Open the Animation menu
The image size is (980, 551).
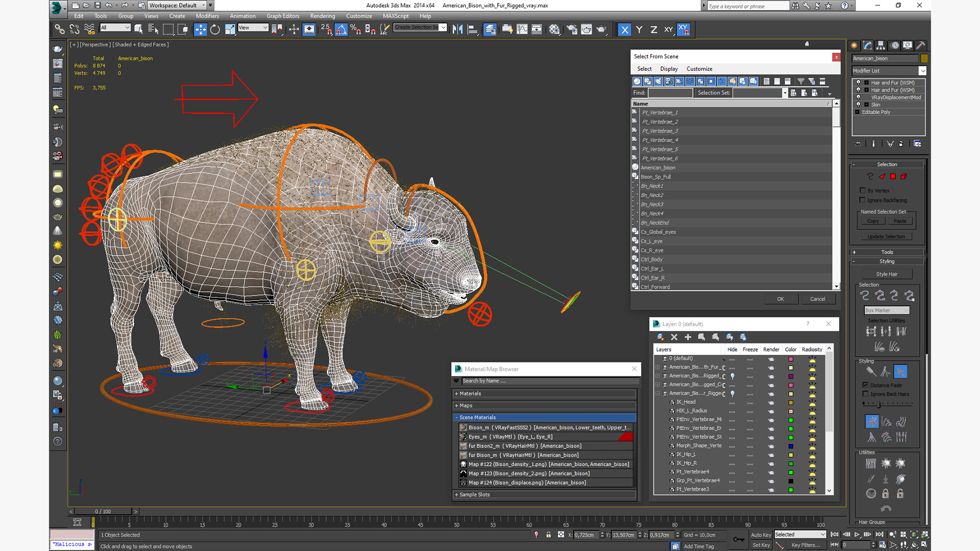[243, 16]
